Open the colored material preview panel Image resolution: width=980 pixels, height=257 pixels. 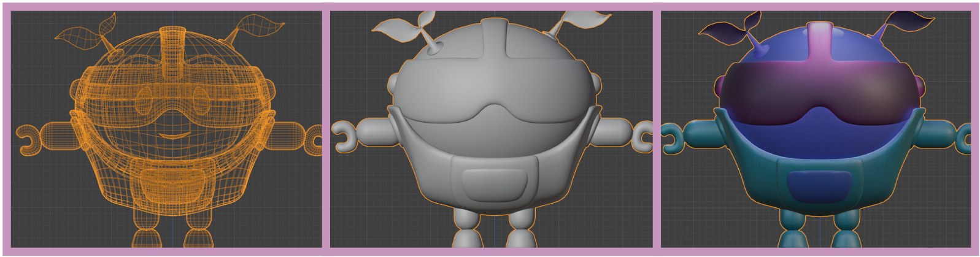[x=816, y=129]
